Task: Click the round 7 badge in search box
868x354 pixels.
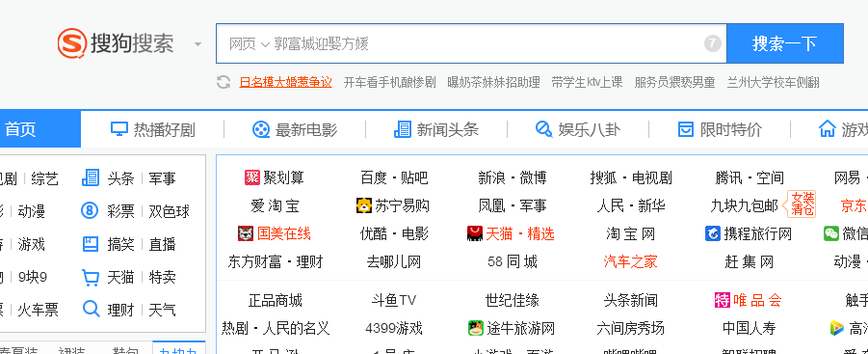Action: [713, 43]
